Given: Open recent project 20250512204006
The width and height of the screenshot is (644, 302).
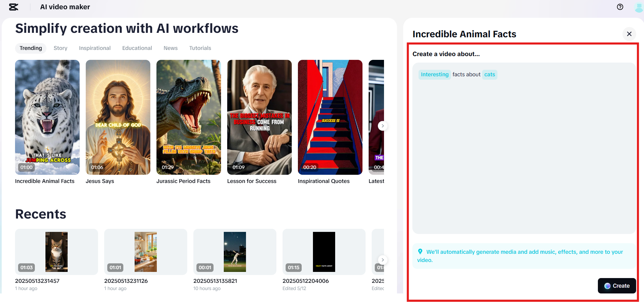Looking at the screenshot, I should 324,252.
